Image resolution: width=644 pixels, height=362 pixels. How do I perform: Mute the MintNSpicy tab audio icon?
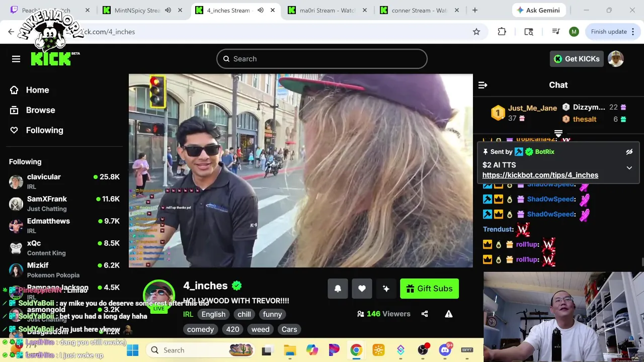(x=168, y=10)
